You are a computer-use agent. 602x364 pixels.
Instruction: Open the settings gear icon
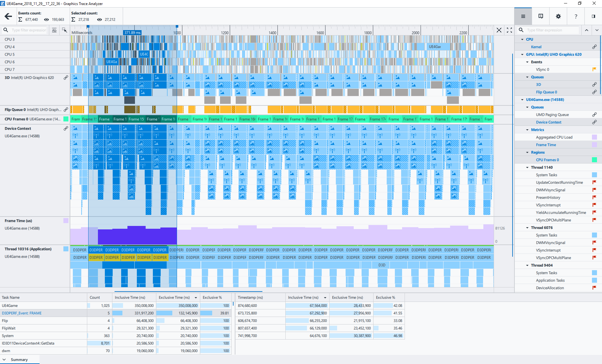(x=558, y=16)
